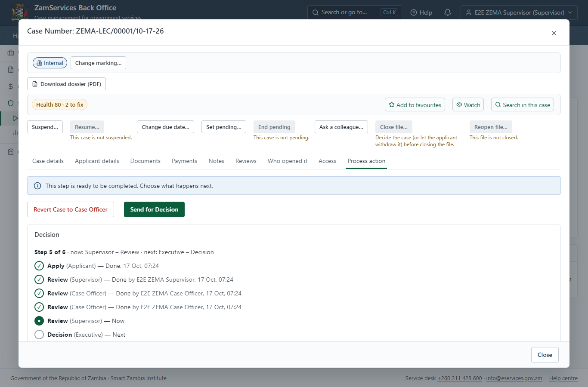Open the Payments tab
588x387 pixels.
pos(184,161)
